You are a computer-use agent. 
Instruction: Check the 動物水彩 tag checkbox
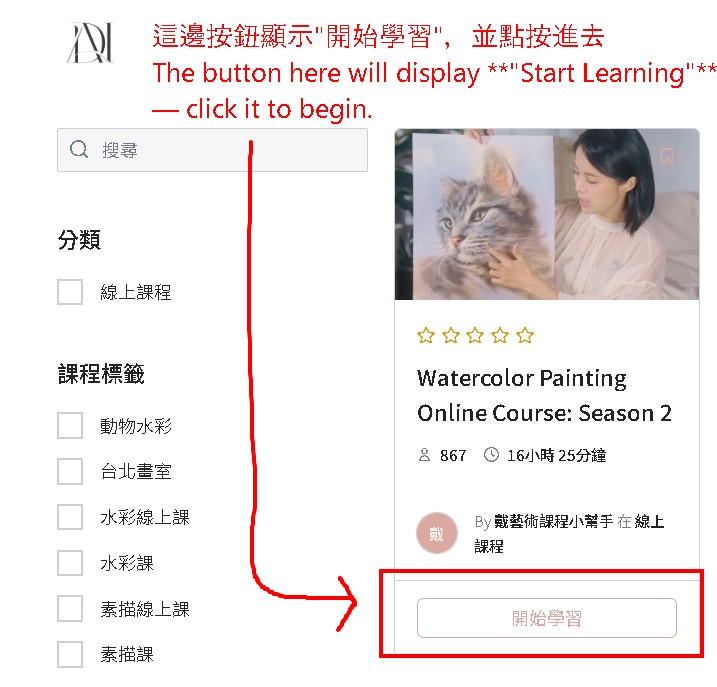pyautogui.click(x=70, y=425)
